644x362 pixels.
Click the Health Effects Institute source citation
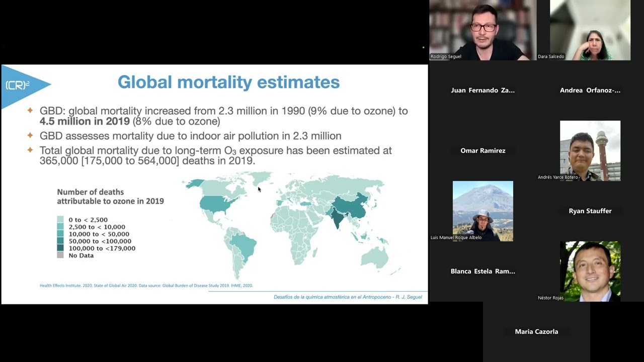(146, 286)
